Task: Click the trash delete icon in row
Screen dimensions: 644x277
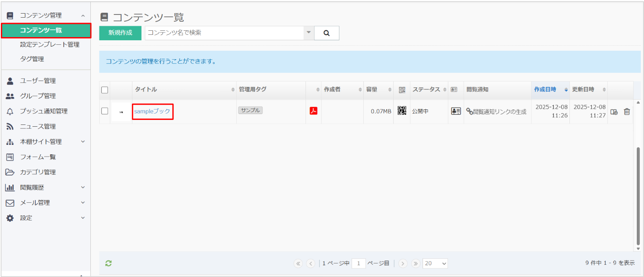Action: tap(627, 112)
